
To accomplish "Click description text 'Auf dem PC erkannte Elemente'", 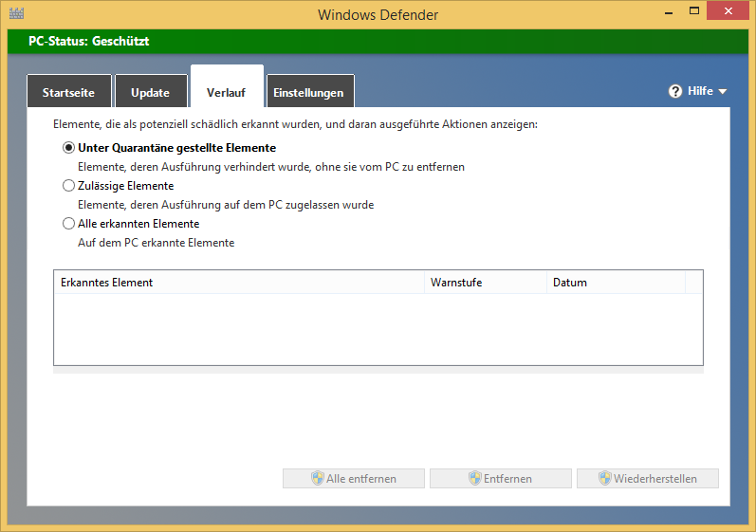I will coord(157,243).
